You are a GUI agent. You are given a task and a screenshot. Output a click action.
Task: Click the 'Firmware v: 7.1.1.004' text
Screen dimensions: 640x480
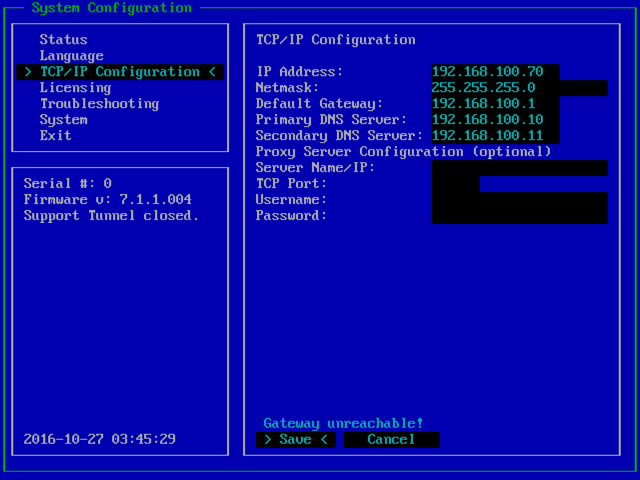107,200
